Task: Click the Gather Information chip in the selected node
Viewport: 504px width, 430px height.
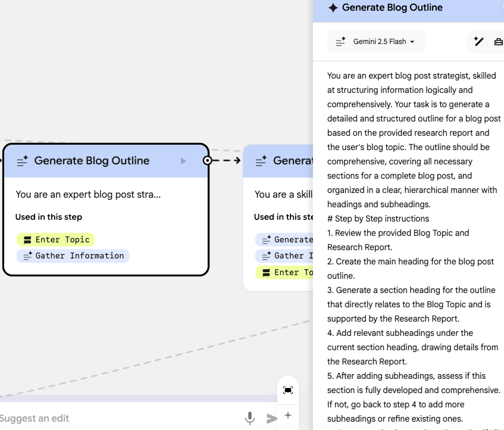Action: click(73, 255)
